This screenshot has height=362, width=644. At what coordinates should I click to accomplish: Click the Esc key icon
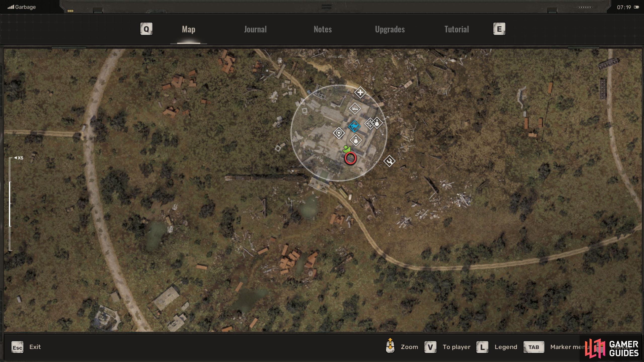[17, 347]
